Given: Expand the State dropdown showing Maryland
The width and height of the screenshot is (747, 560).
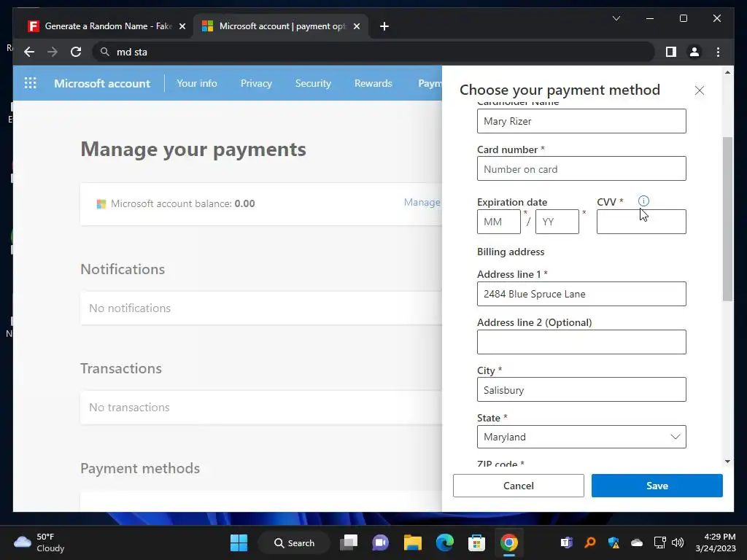Looking at the screenshot, I should [x=581, y=437].
